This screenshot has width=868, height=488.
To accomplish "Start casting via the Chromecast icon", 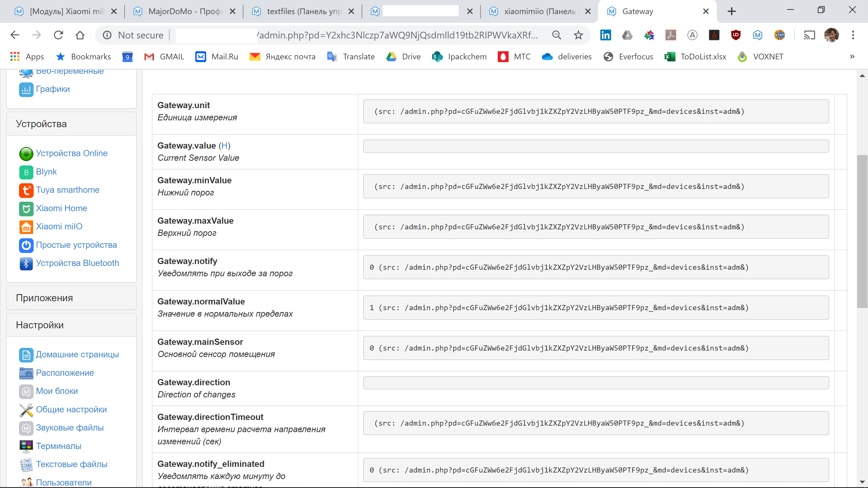I will point(809,35).
